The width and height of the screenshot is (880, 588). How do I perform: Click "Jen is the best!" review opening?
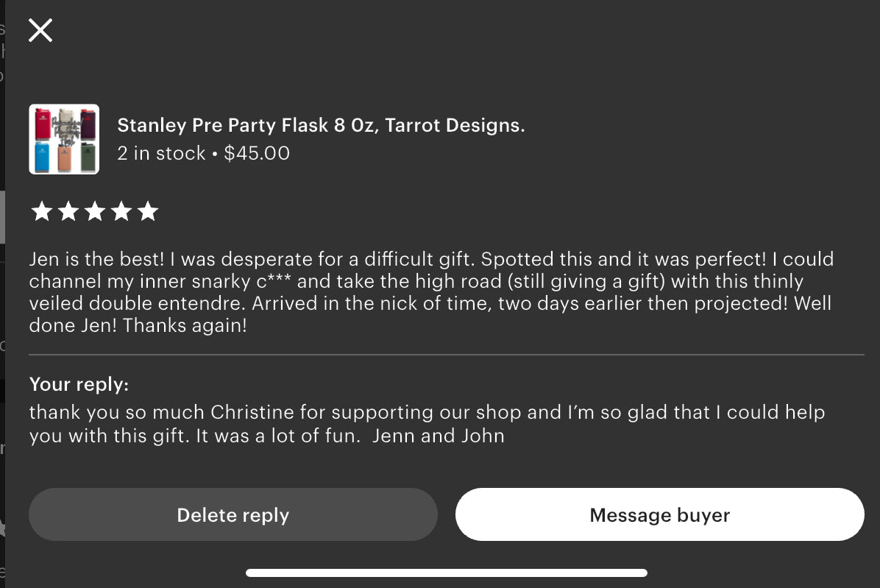(x=97, y=259)
